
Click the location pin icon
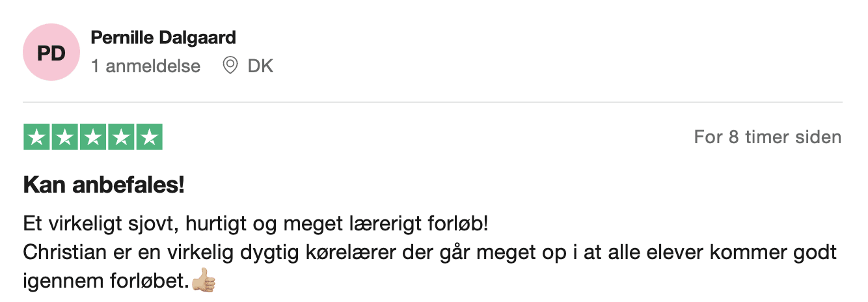tap(230, 66)
